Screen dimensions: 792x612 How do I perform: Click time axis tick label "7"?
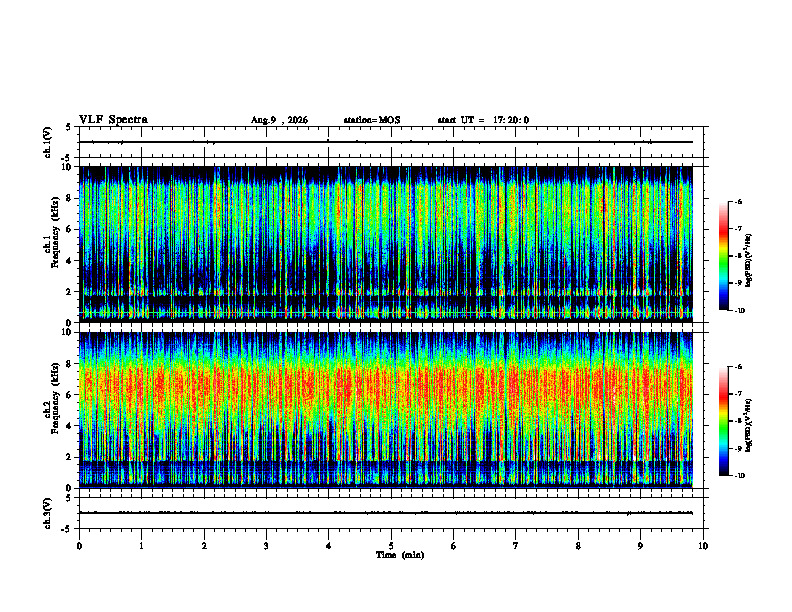[x=516, y=546]
